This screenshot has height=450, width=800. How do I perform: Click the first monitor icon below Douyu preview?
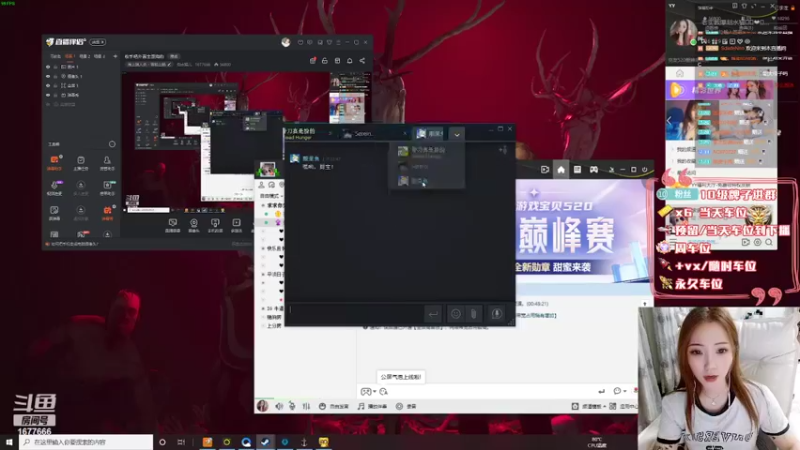pyautogui.click(x=172, y=225)
